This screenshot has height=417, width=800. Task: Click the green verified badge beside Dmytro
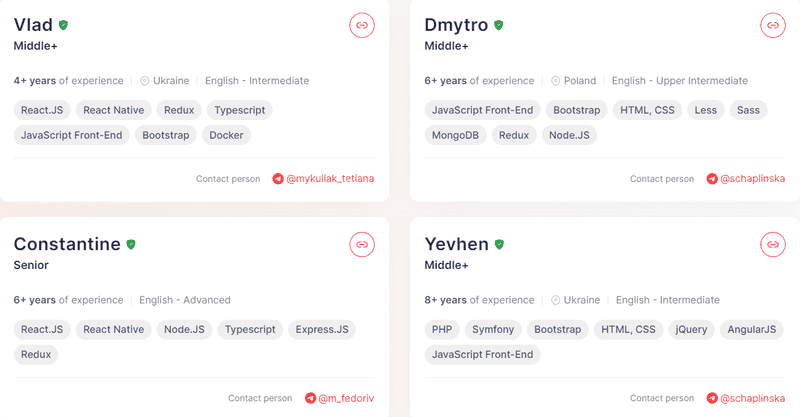click(x=499, y=25)
